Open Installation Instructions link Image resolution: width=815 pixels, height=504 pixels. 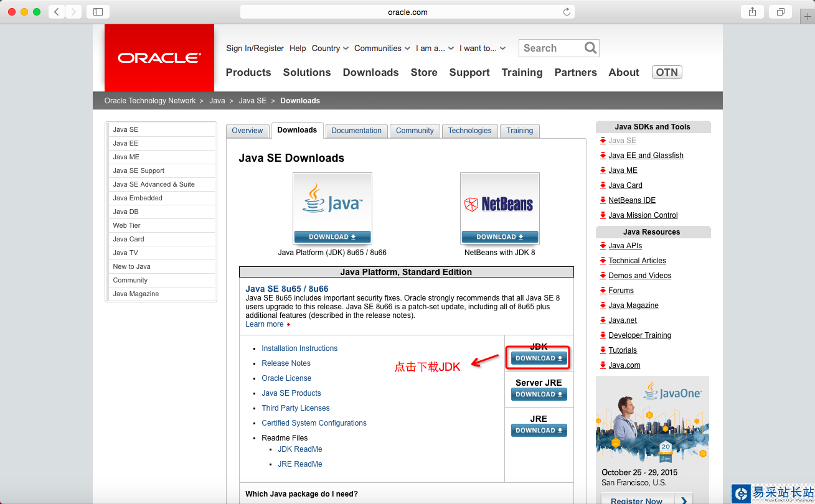299,348
